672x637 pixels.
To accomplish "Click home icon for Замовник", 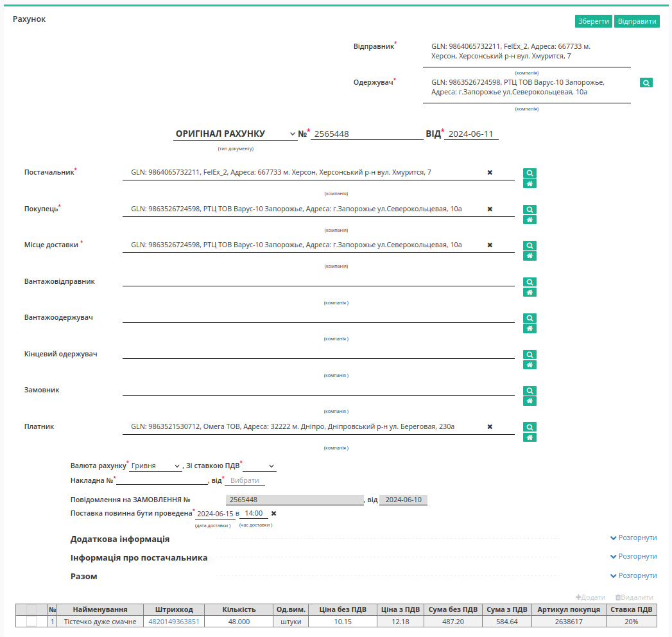I will point(530,401).
